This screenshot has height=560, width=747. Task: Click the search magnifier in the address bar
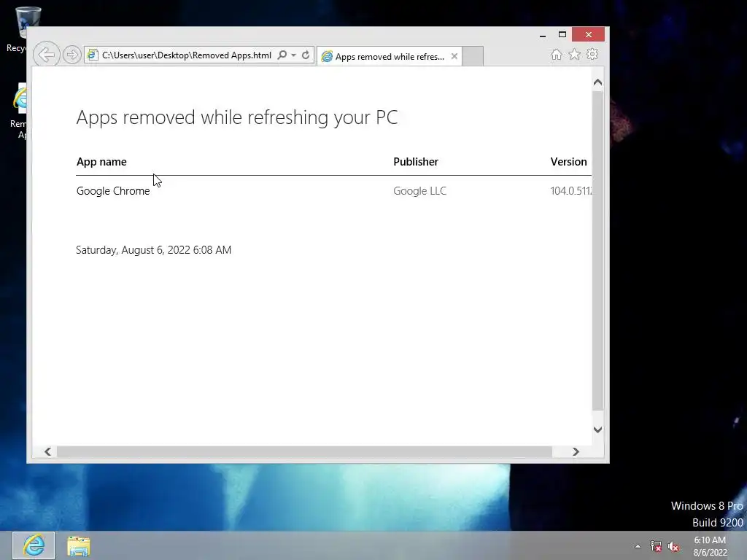[x=282, y=55]
